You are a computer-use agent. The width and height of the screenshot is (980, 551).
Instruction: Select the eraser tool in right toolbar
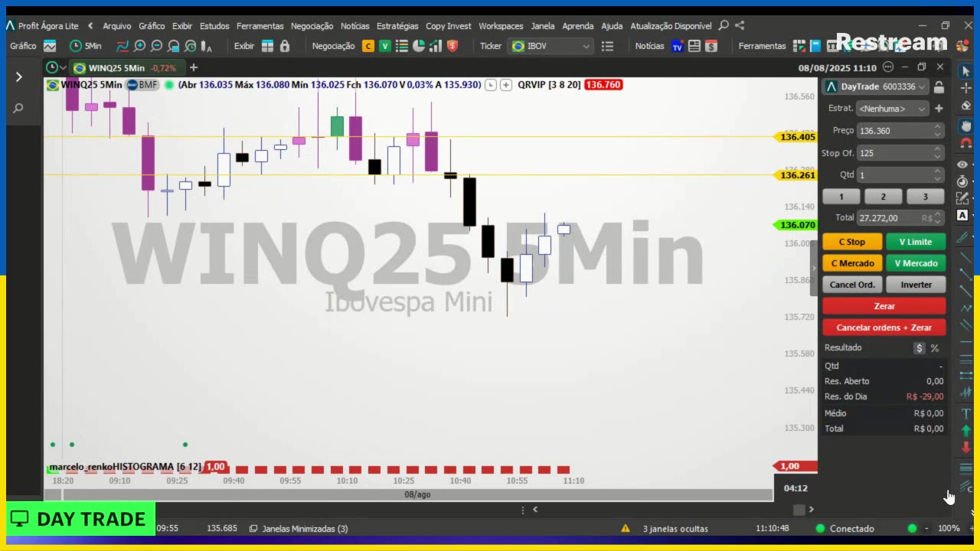(x=965, y=106)
